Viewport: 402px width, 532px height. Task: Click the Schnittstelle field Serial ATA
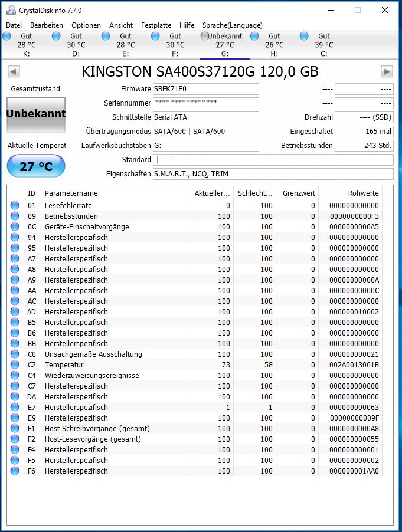point(206,117)
